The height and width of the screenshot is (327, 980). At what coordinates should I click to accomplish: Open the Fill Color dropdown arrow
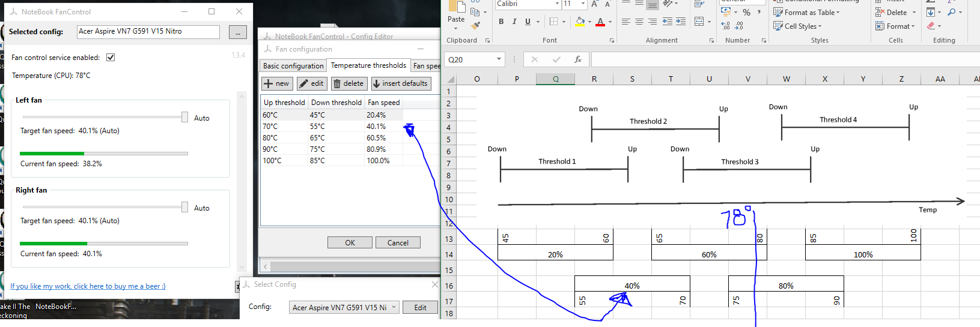[x=589, y=22]
